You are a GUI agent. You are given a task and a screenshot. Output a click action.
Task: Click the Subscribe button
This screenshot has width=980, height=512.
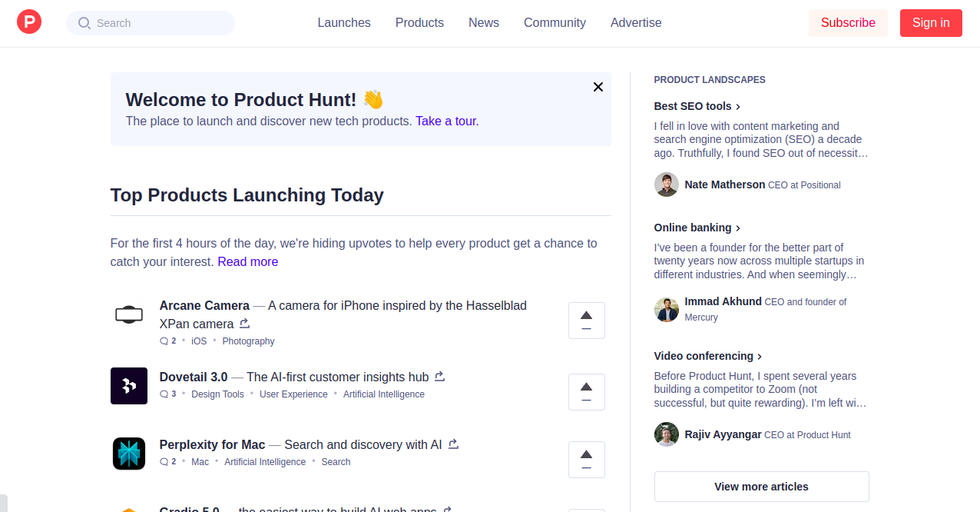point(848,23)
